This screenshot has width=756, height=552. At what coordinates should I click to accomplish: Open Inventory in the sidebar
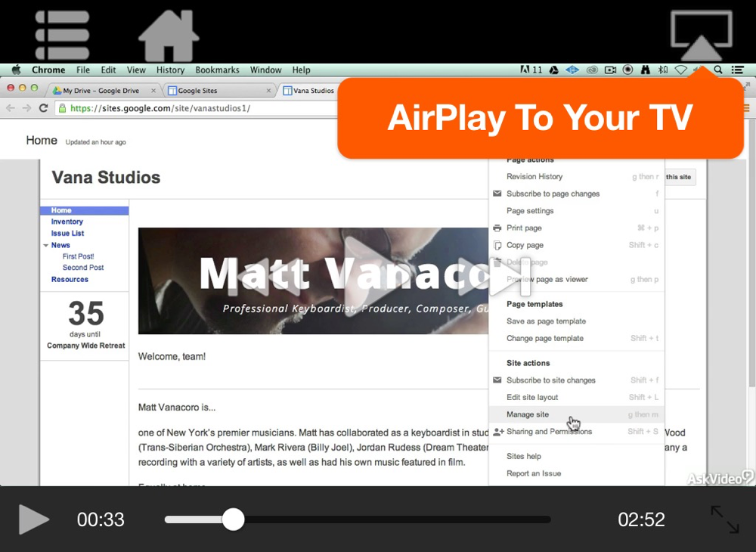tap(67, 222)
